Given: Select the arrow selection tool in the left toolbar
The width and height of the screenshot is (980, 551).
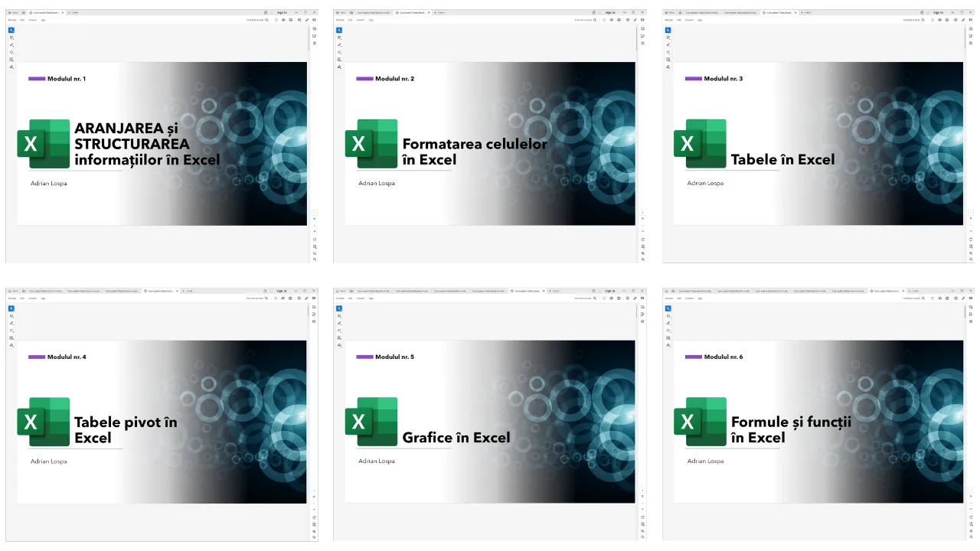Looking at the screenshot, I should click(11, 30).
